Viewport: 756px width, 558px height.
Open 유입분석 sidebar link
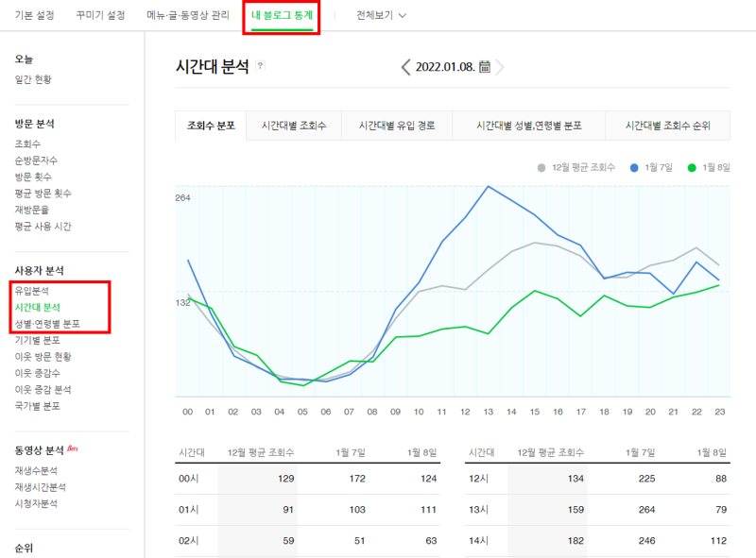(x=31, y=291)
